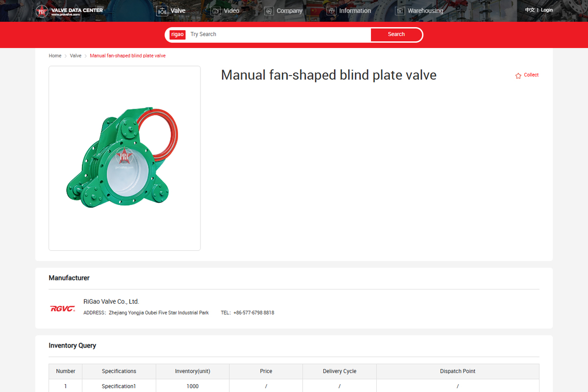View the green blind plate valve image
Viewport: 588px width, 392px height.
(x=124, y=158)
